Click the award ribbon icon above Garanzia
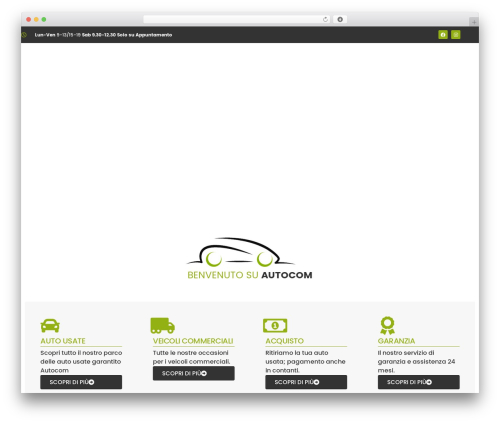500x423 pixels. click(387, 325)
